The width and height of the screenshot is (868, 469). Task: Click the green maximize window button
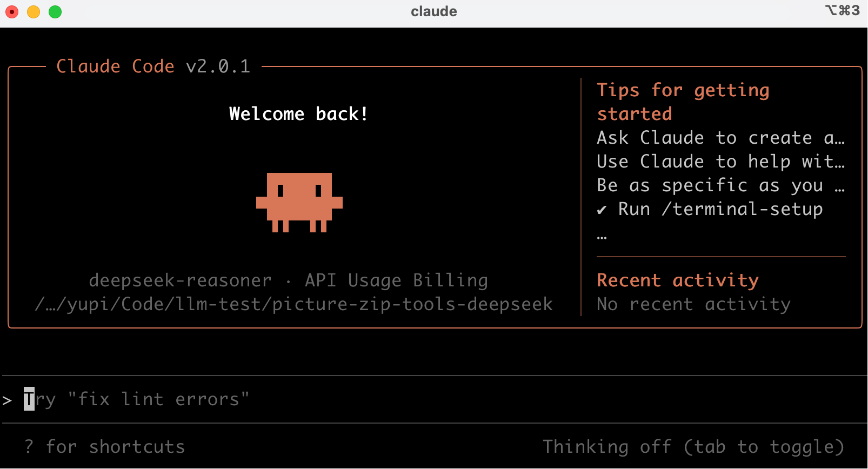(x=55, y=12)
